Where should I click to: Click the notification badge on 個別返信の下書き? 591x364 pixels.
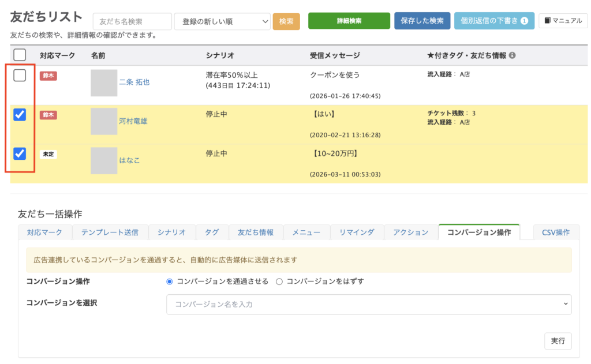click(524, 21)
